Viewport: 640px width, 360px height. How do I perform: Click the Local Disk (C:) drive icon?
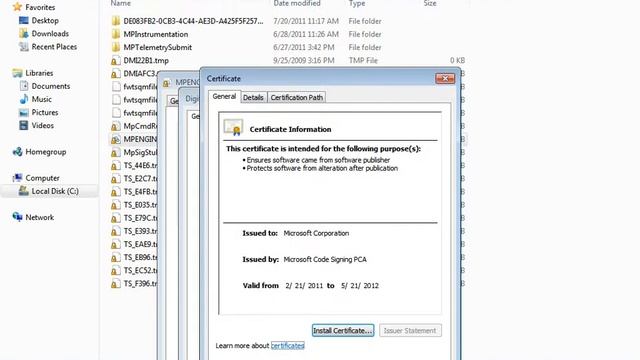24,191
